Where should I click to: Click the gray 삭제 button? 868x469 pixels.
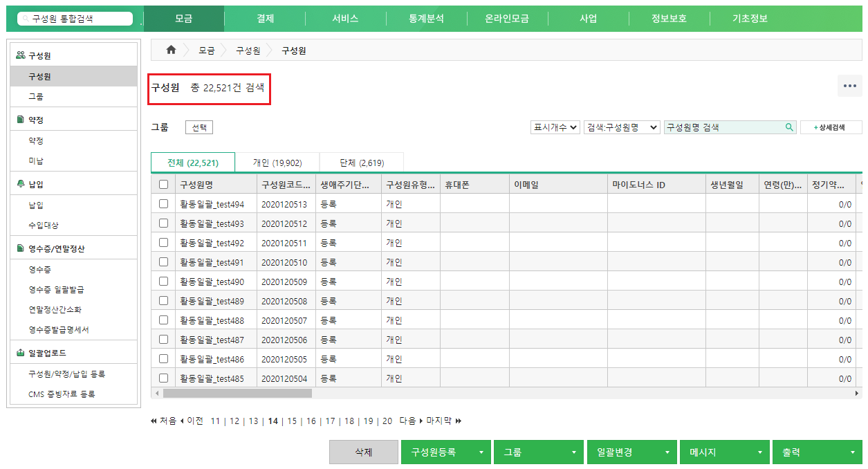click(364, 452)
